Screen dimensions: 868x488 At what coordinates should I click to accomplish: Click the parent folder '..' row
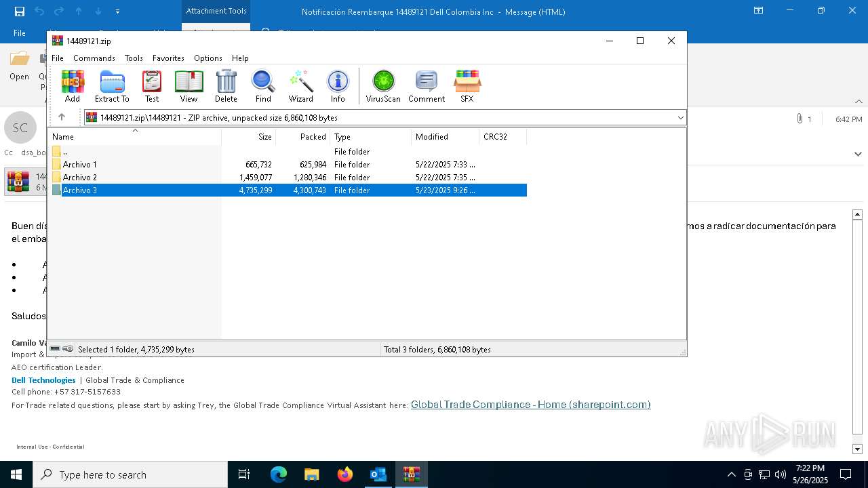(x=289, y=152)
